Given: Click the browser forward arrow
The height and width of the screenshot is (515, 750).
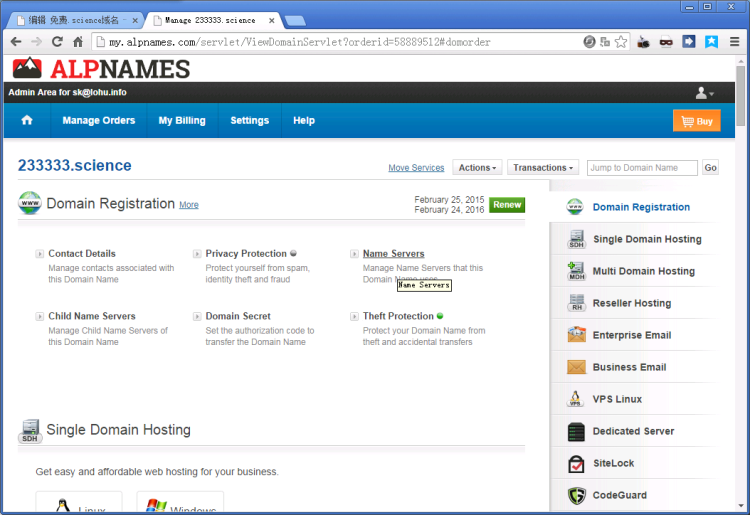Looking at the screenshot, I should tap(36, 42).
